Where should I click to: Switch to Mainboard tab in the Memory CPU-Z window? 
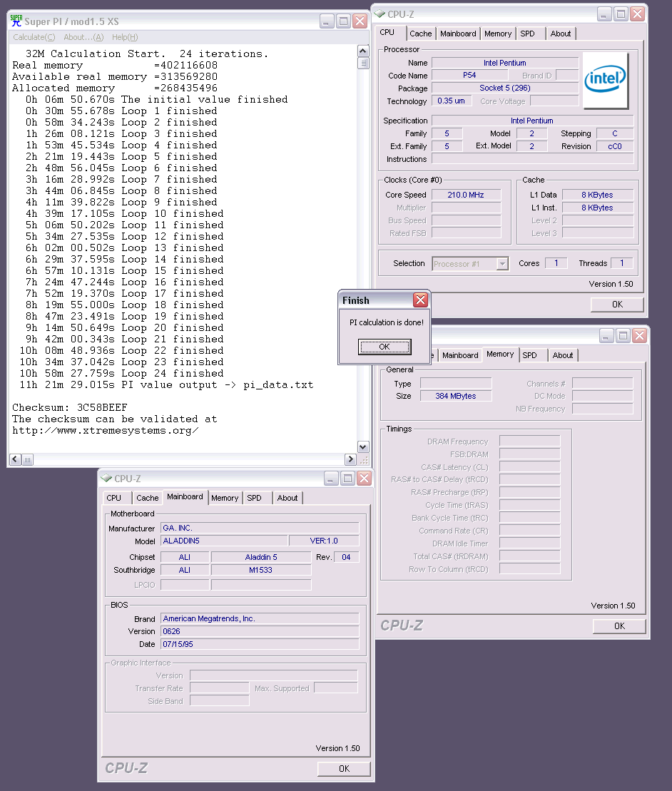pyautogui.click(x=460, y=355)
